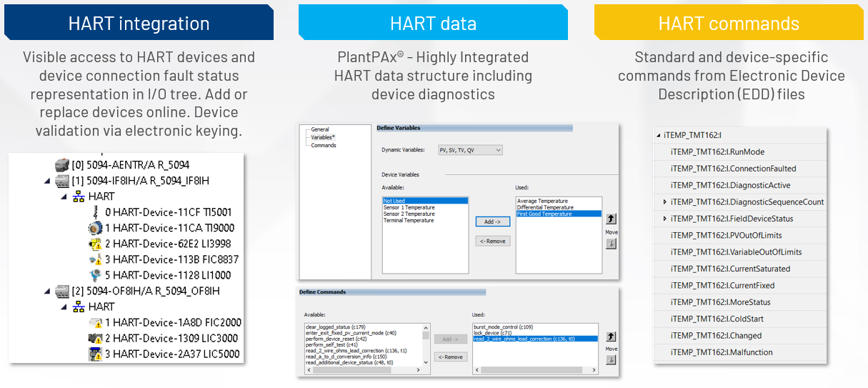Select General in the configuration tree

pyautogui.click(x=320, y=129)
